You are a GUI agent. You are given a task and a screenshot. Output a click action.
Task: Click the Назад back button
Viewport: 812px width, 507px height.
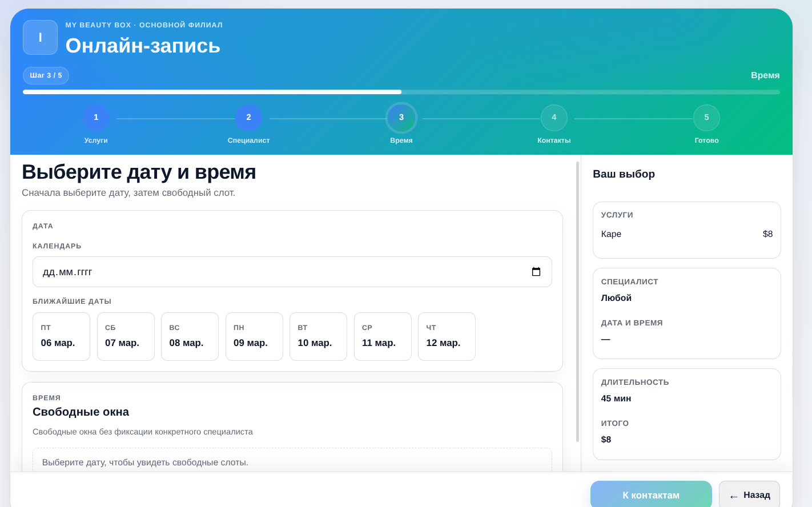[x=749, y=495]
